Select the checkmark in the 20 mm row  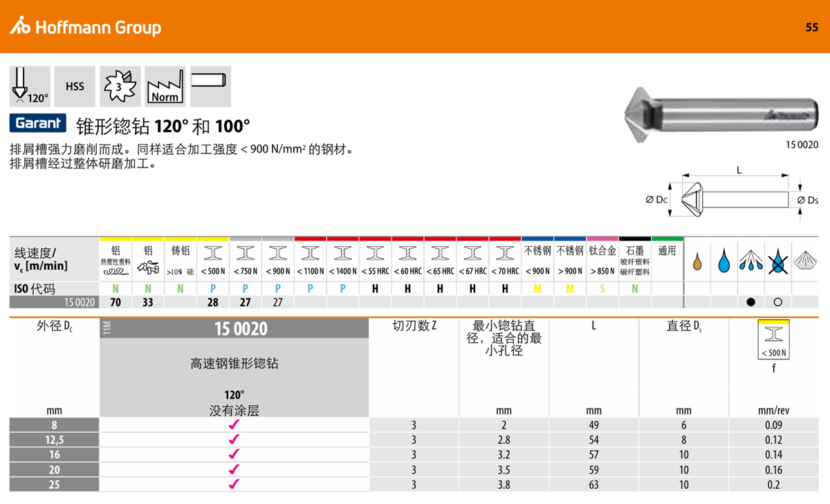tap(234, 469)
